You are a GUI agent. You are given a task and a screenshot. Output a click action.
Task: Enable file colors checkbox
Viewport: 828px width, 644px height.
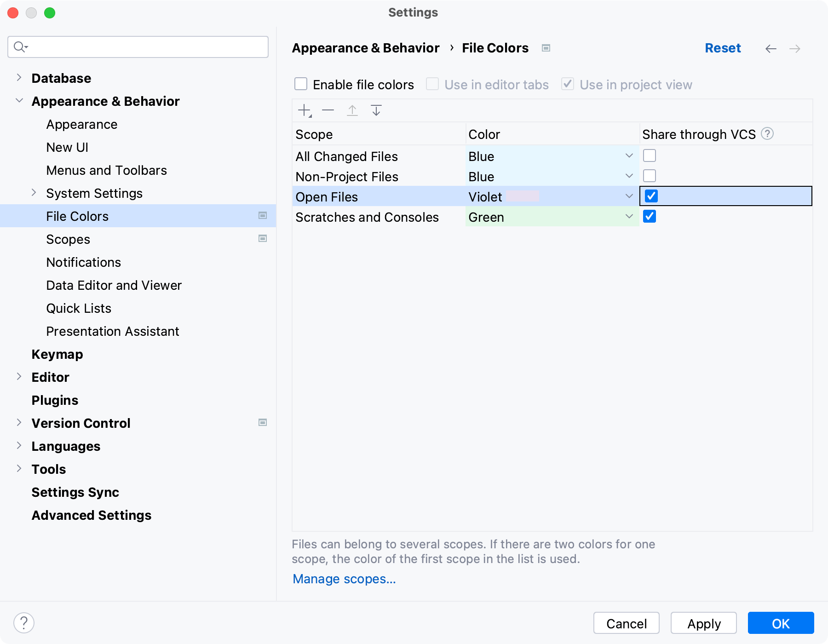[301, 84]
